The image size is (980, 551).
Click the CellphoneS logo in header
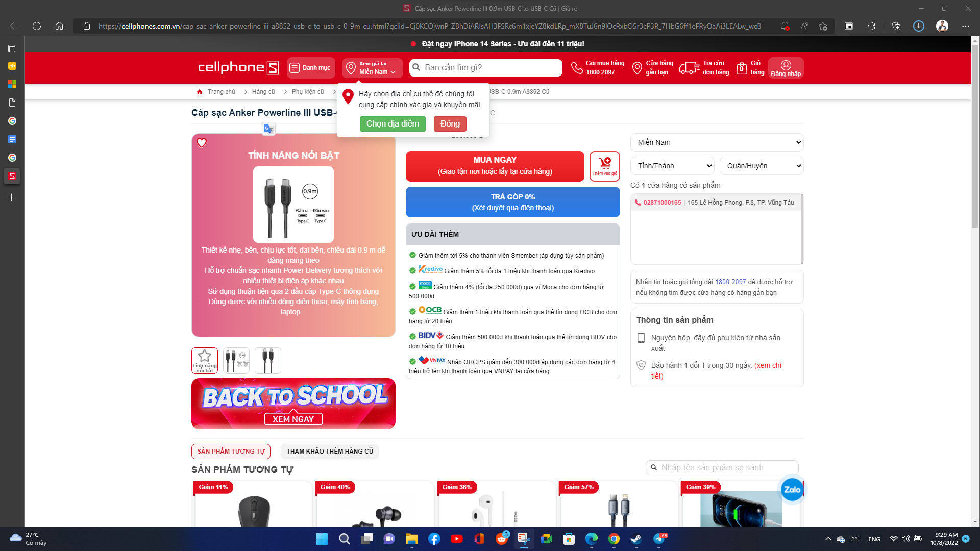238,68
